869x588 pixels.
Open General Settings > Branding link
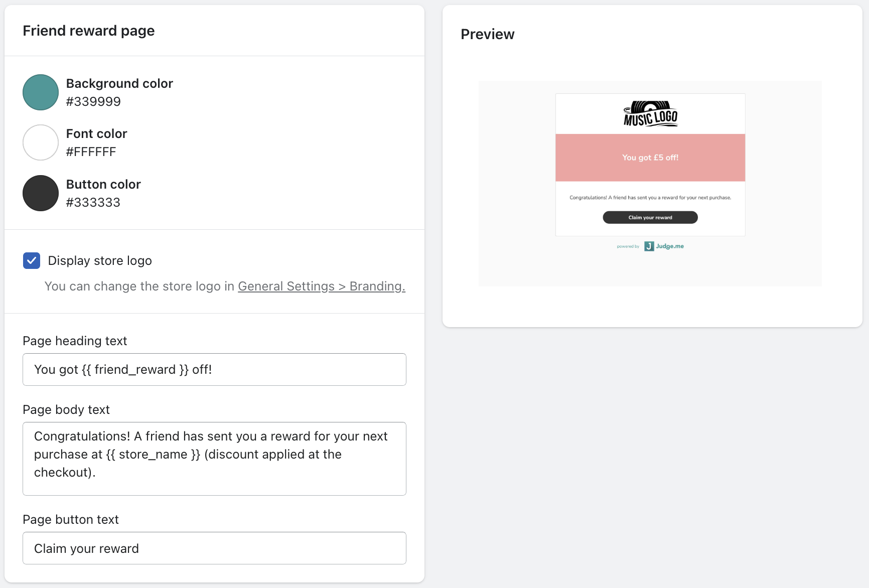pos(321,286)
